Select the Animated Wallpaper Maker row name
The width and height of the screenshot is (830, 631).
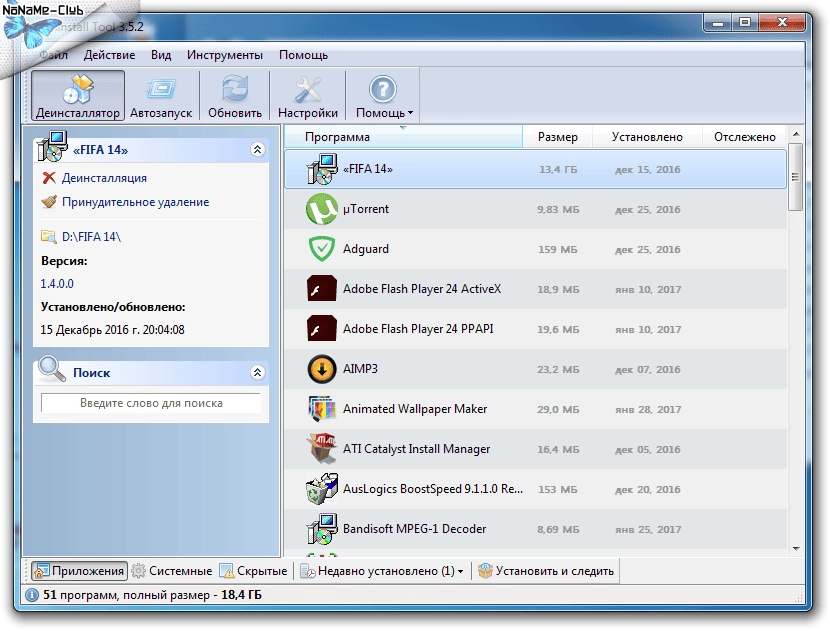click(415, 409)
